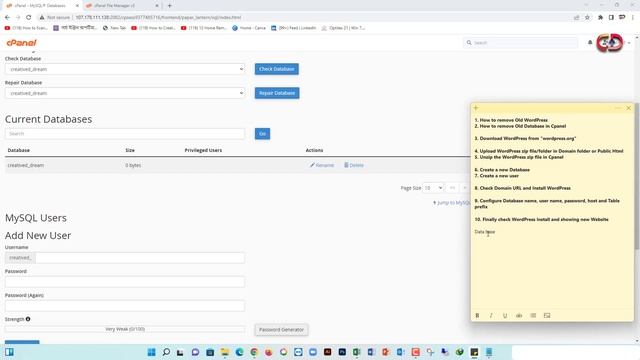Apply strikethrough formatting in the sticky note

coord(519,316)
